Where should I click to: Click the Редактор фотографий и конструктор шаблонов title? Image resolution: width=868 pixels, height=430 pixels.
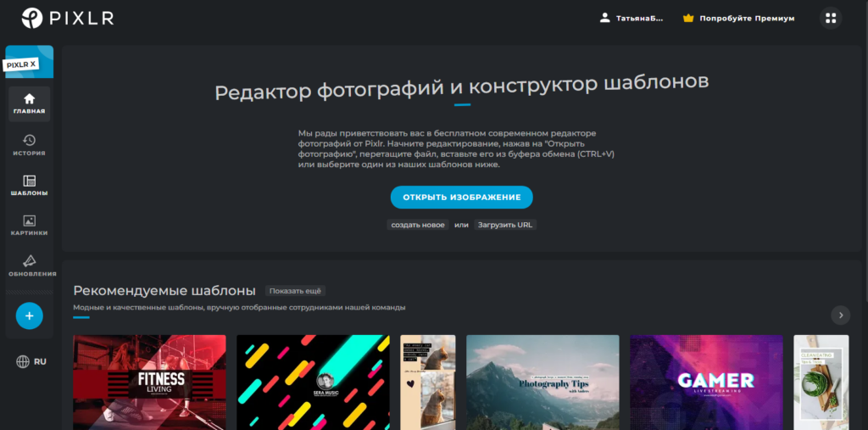(462, 88)
